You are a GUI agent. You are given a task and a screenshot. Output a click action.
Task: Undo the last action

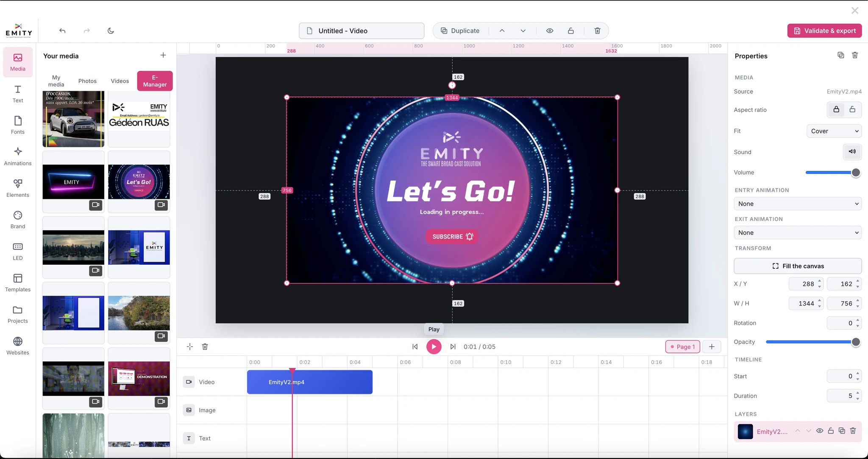(62, 31)
